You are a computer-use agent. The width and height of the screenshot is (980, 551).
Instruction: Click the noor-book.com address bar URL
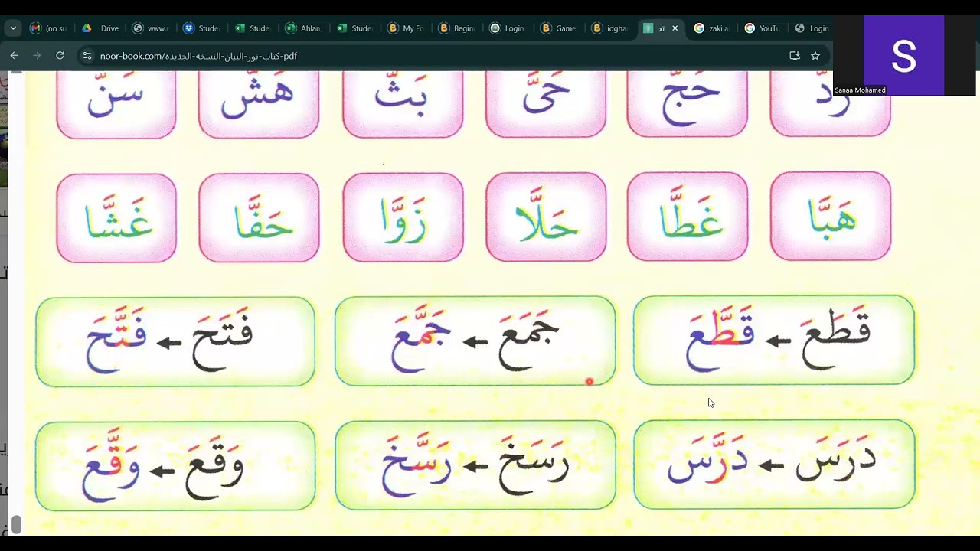(x=198, y=56)
